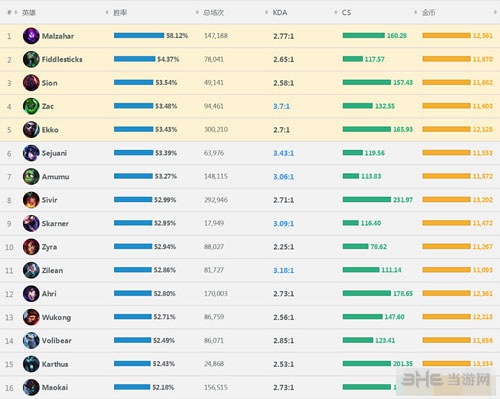The width and height of the screenshot is (500, 399).
Task: Select Ekko's total games 300,210
Action: coord(216,129)
